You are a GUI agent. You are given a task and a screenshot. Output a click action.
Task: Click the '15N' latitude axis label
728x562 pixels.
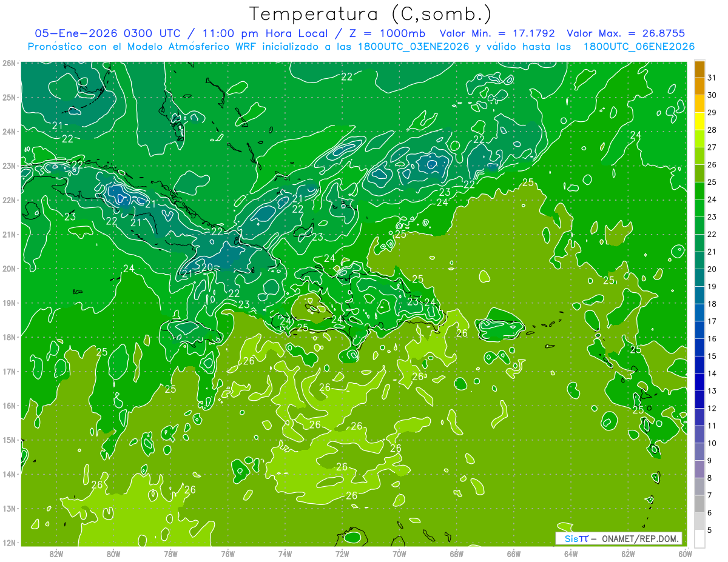point(8,440)
